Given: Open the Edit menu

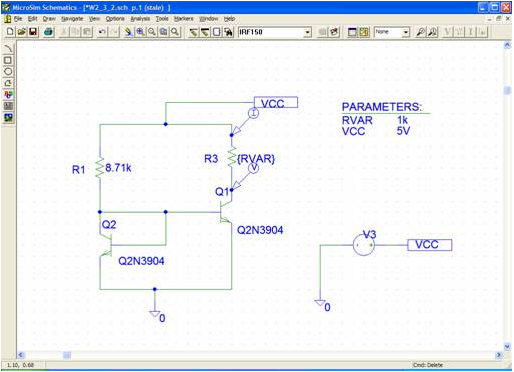Looking at the screenshot, I should (x=32, y=19).
